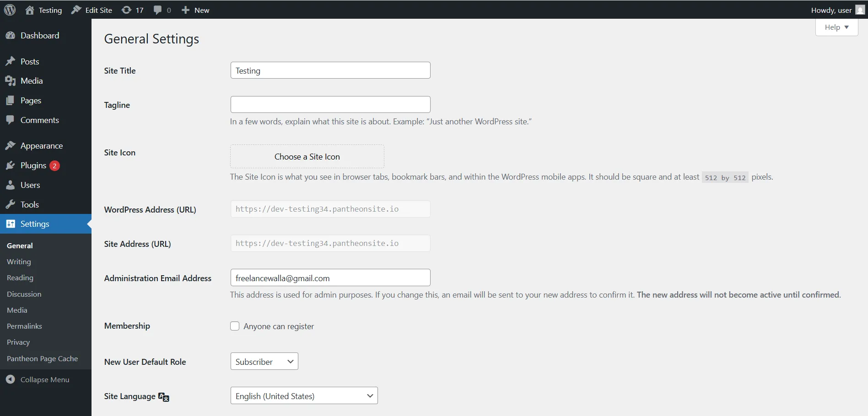Screen dimensions: 868x416
Task: Open the Privacy settings submenu
Action: [x=18, y=342]
